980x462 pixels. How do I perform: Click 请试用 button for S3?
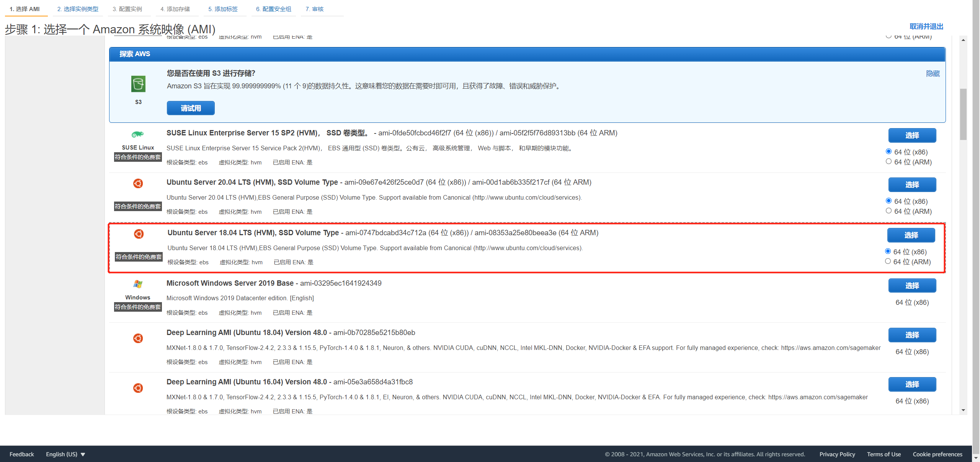(x=191, y=108)
